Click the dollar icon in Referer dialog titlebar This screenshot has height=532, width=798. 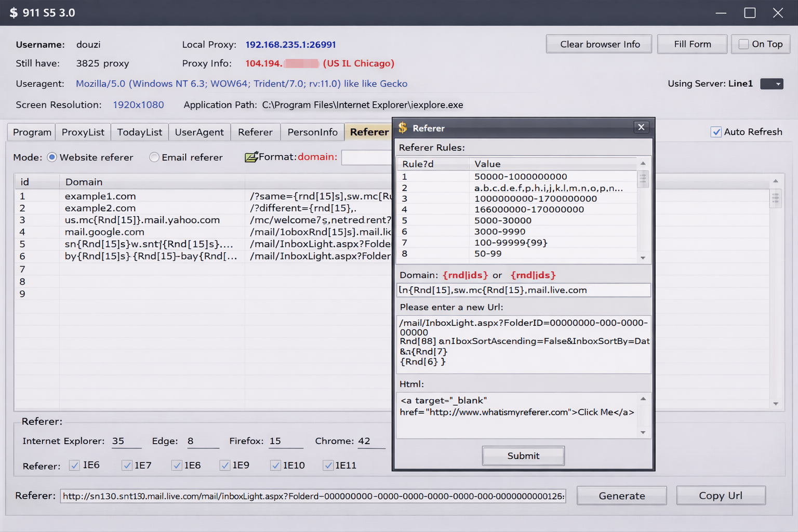pos(402,128)
